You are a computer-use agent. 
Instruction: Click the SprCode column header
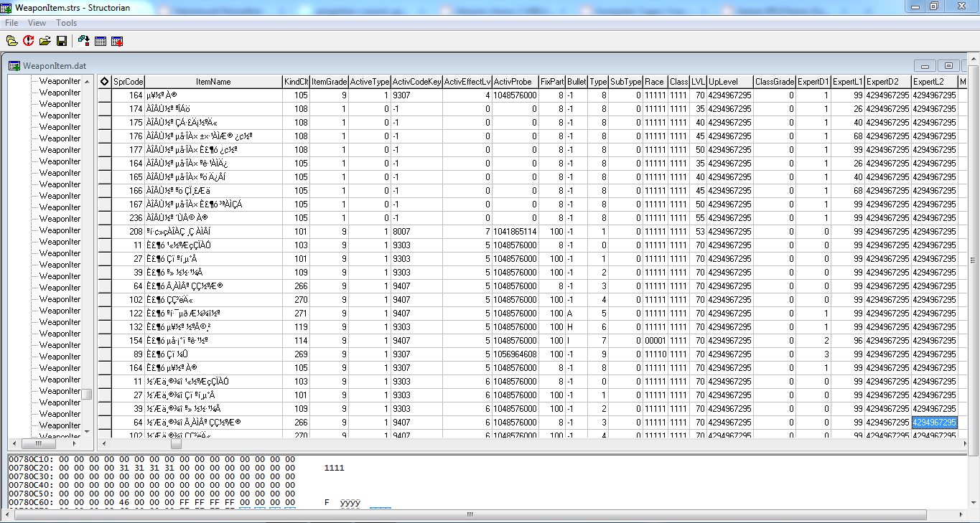click(x=129, y=82)
